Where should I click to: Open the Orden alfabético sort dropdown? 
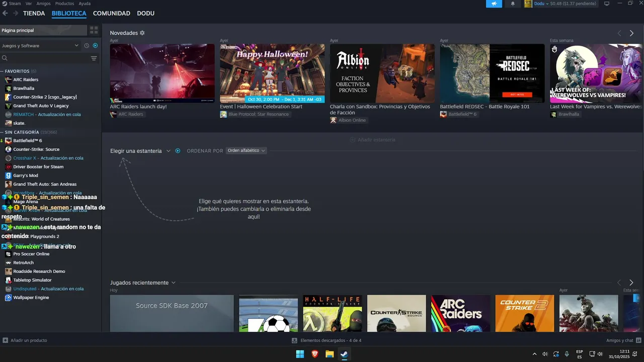click(246, 150)
